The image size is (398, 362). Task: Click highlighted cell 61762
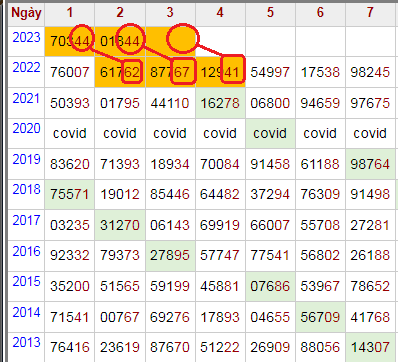[x=120, y=72]
